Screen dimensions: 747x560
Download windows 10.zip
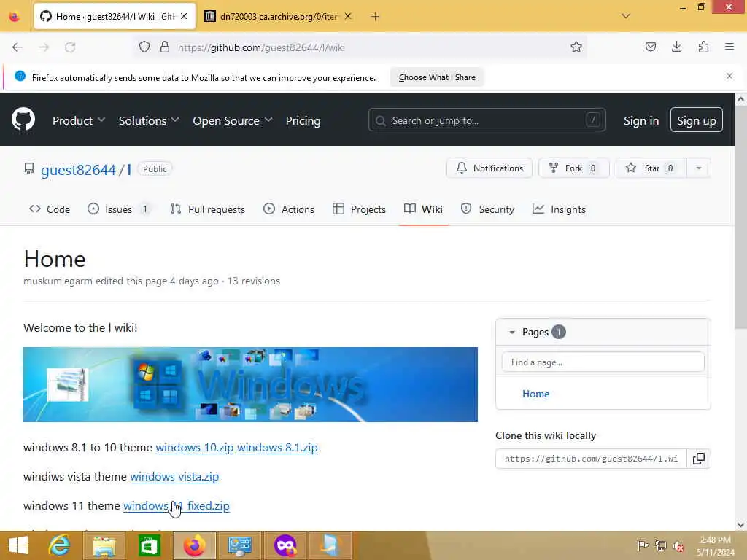click(195, 448)
